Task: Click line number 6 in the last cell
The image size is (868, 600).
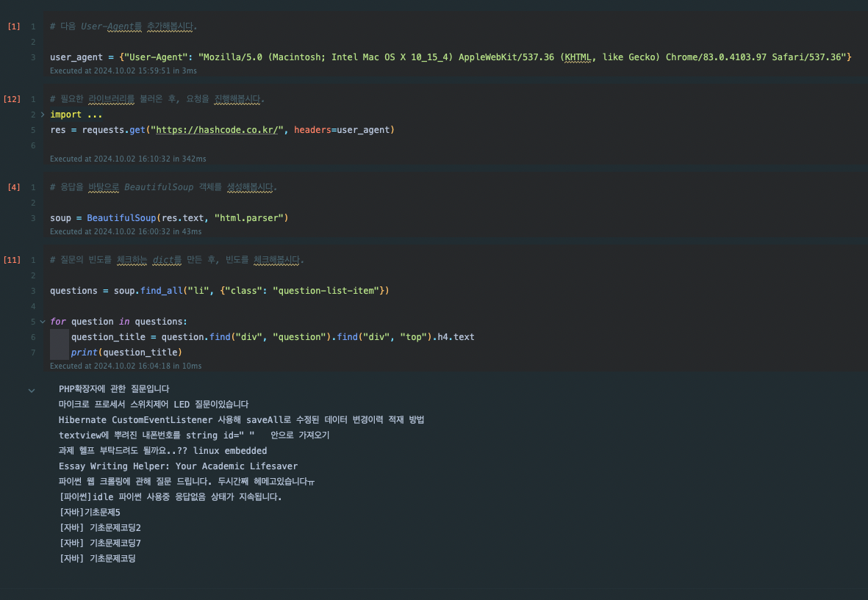Action: [x=33, y=337]
